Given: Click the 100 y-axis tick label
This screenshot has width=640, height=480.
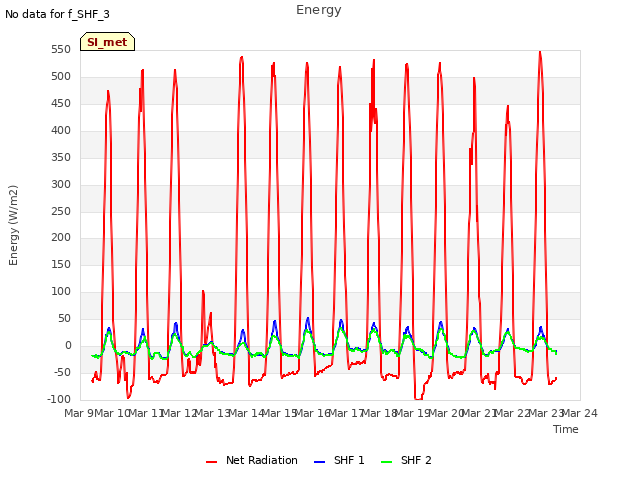Looking at the screenshot, I should 61,291.
